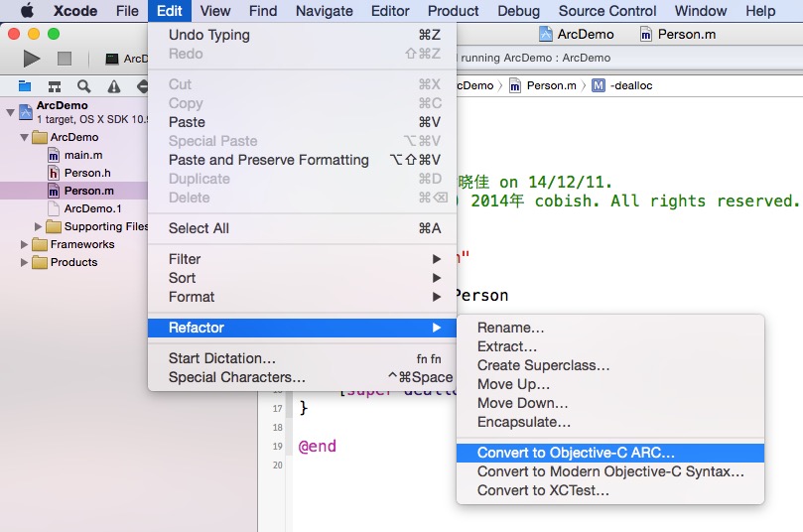Open the Window menu
Viewport: 803px width, 532px height.
[x=701, y=11]
